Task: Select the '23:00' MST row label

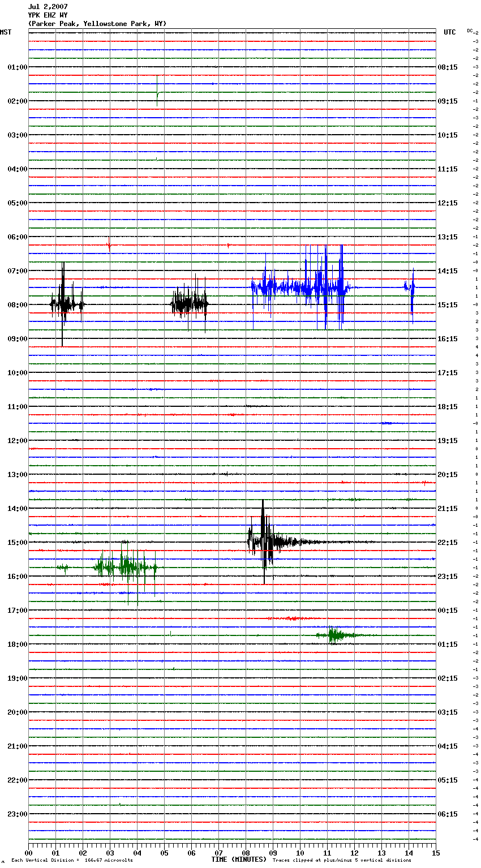Action: point(18,814)
